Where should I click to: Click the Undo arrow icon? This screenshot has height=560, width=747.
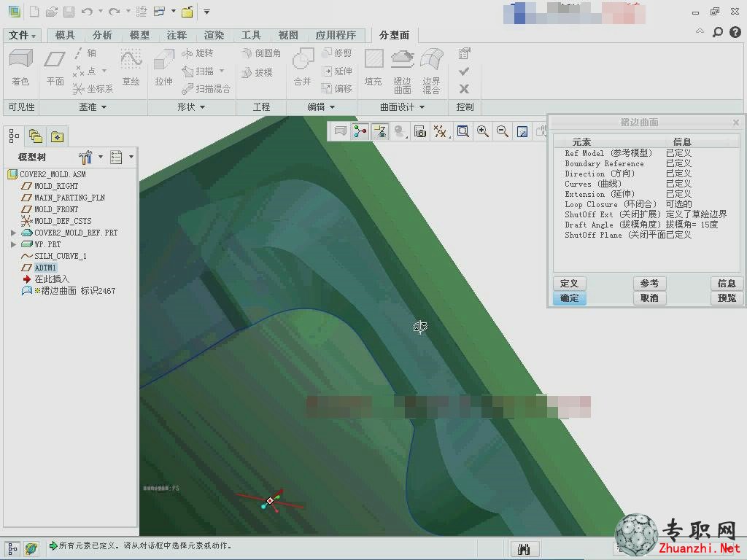coord(87,12)
